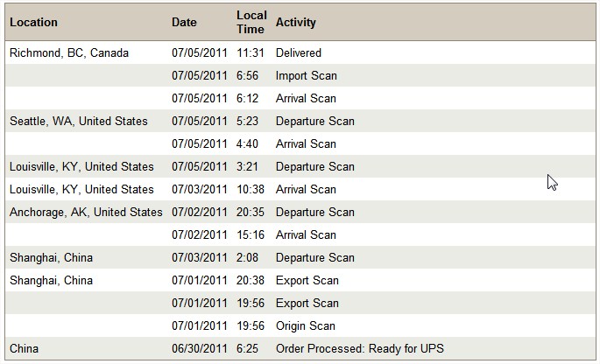
Task: Select the Origin Scan activity
Action: (x=306, y=325)
